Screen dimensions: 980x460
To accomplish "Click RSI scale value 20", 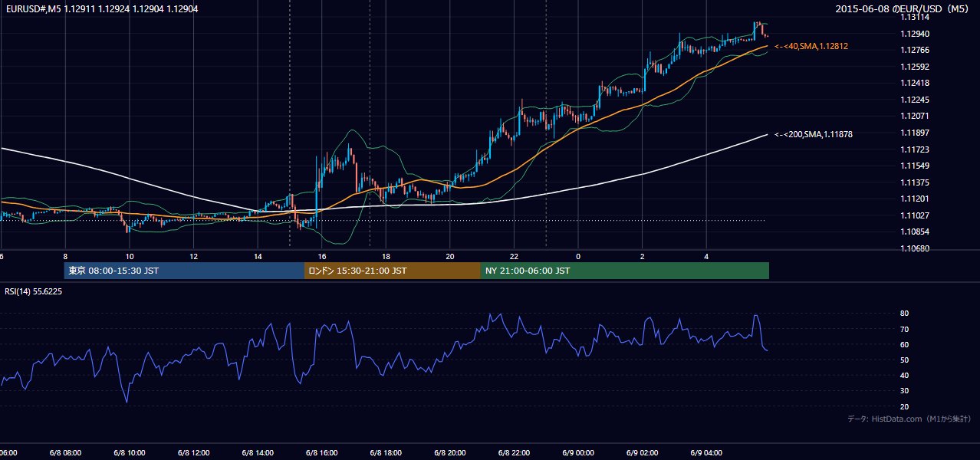I will [905, 406].
